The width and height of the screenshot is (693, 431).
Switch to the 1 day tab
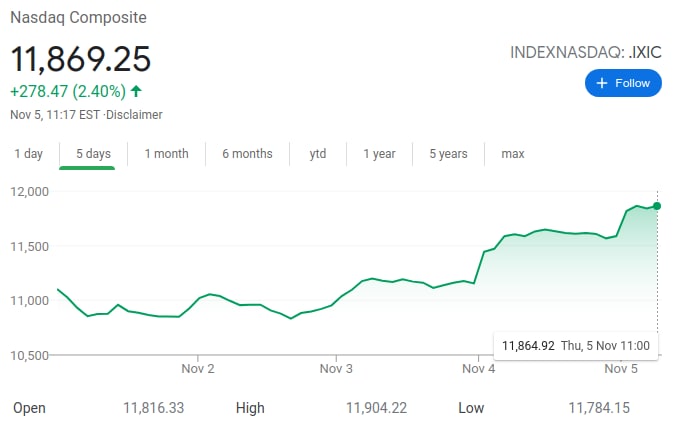[28, 154]
